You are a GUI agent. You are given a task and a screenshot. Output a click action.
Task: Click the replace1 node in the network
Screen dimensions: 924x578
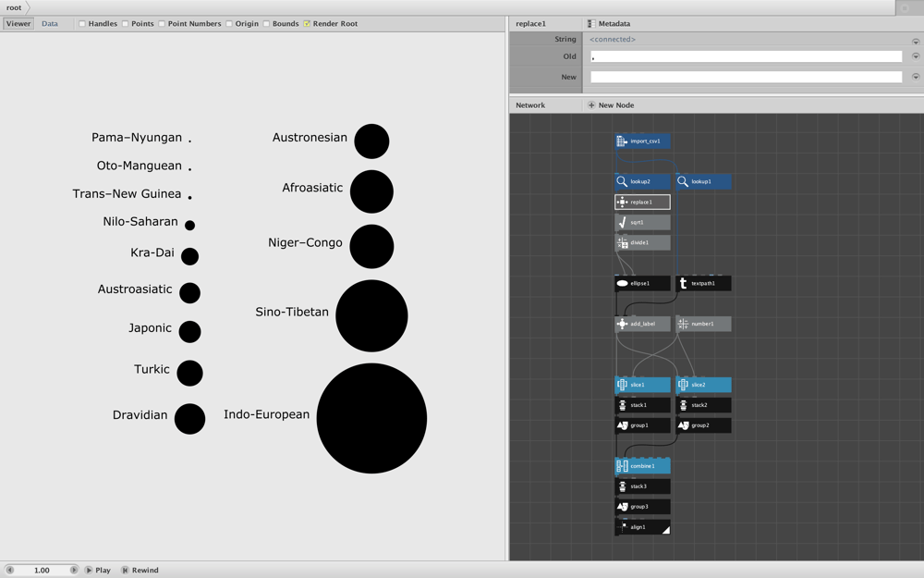click(642, 203)
